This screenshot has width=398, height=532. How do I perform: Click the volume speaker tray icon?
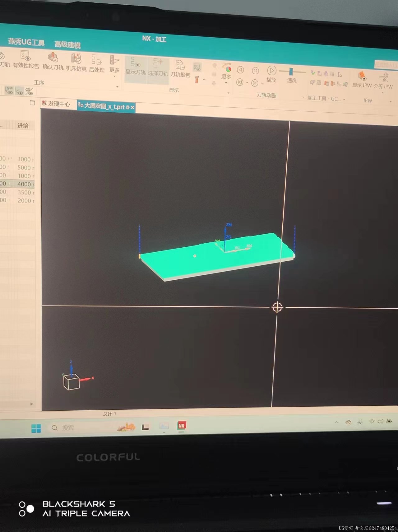click(380, 422)
